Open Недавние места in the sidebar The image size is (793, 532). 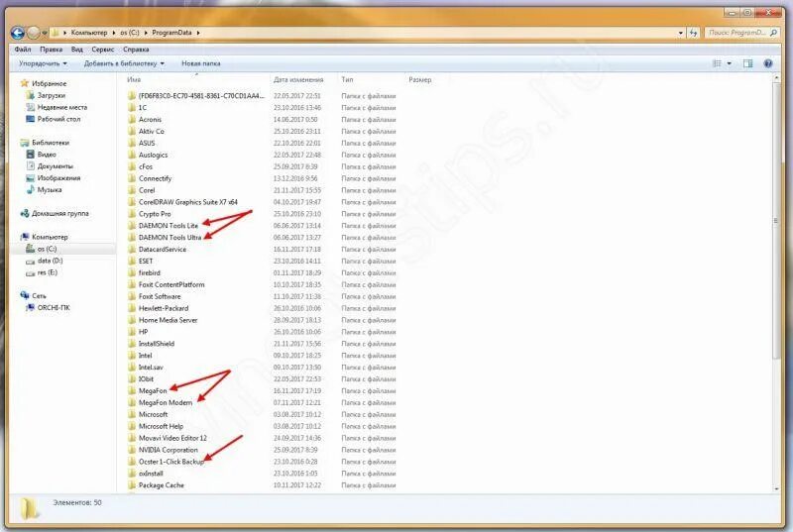62,108
